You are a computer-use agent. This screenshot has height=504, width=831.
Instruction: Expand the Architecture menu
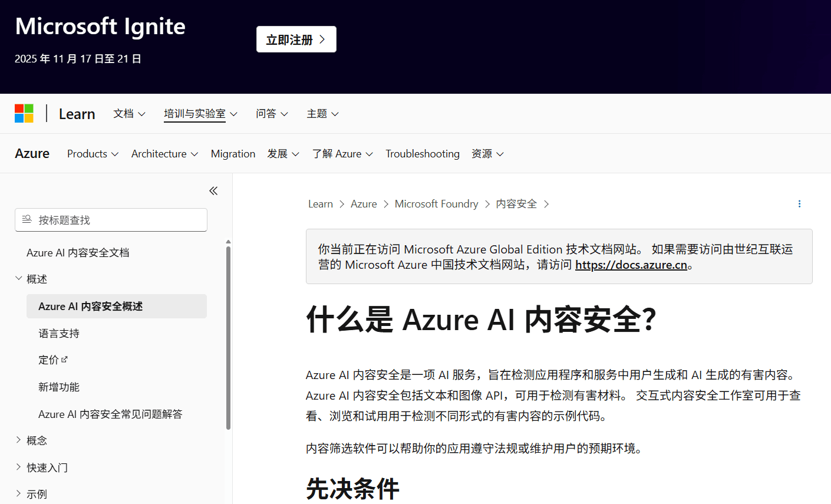164,154
